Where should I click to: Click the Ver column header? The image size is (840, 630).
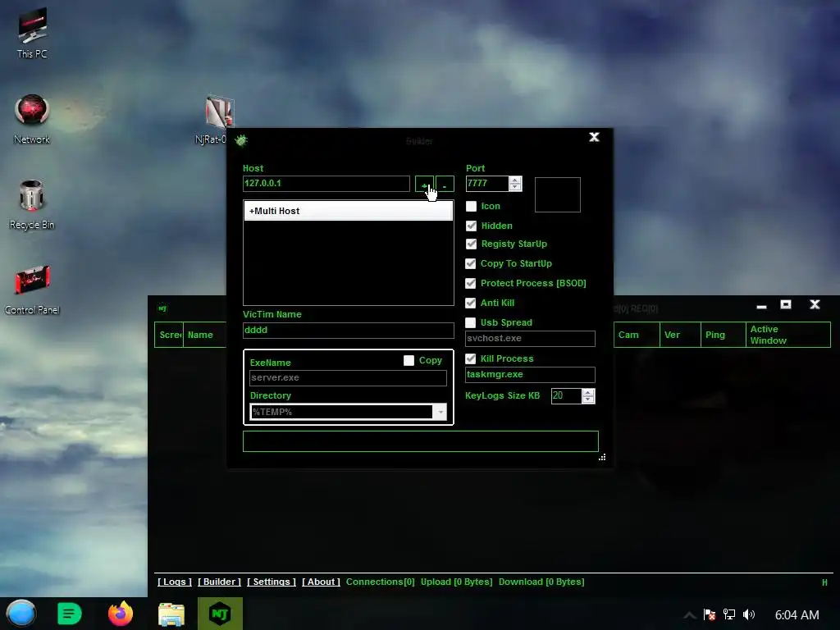point(680,335)
